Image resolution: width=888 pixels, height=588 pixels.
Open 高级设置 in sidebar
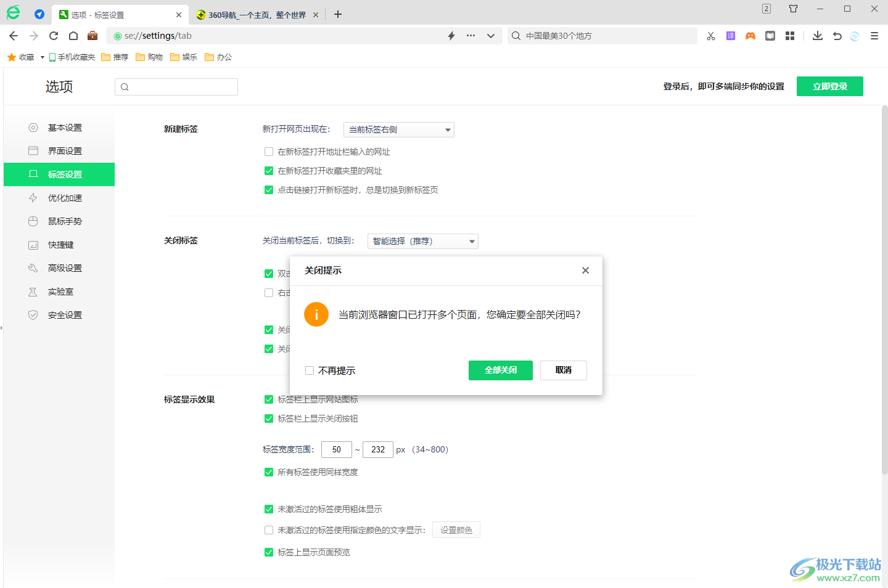coord(59,268)
